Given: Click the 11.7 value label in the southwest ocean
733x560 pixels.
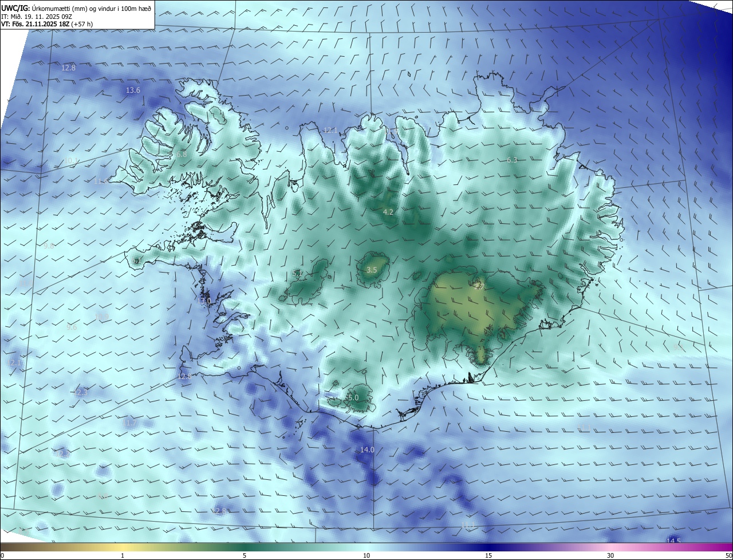Looking at the screenshot, I should point(131,423).
